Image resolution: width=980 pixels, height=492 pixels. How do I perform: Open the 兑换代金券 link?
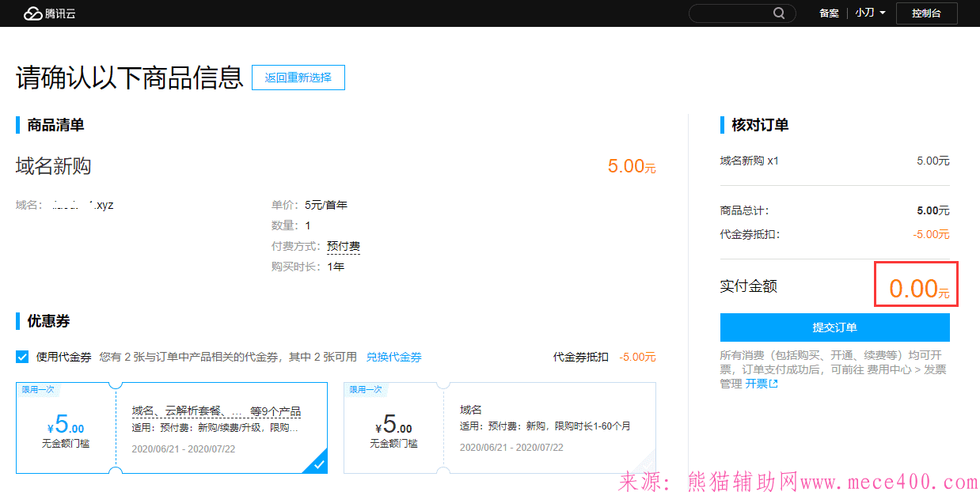click(x=393, y=357)
